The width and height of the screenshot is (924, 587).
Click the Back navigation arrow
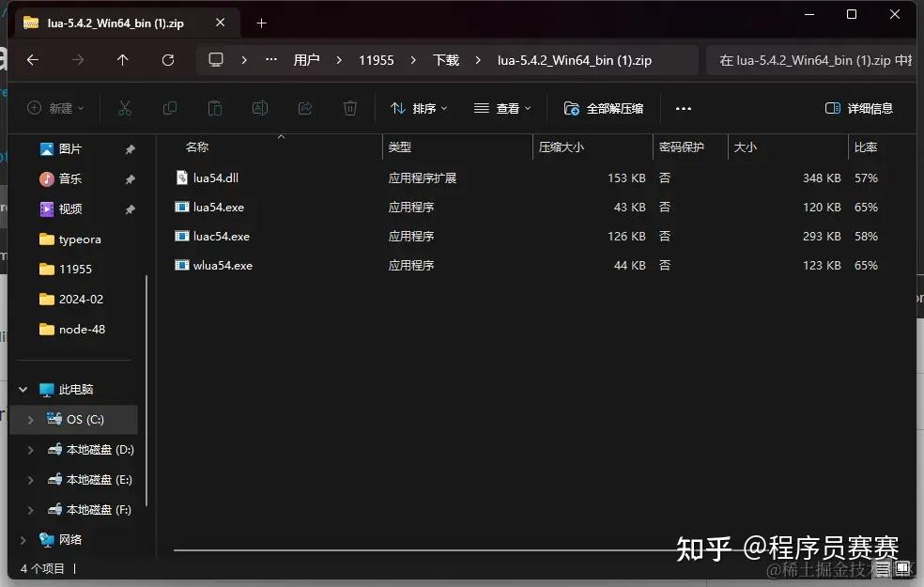(34, 59)
